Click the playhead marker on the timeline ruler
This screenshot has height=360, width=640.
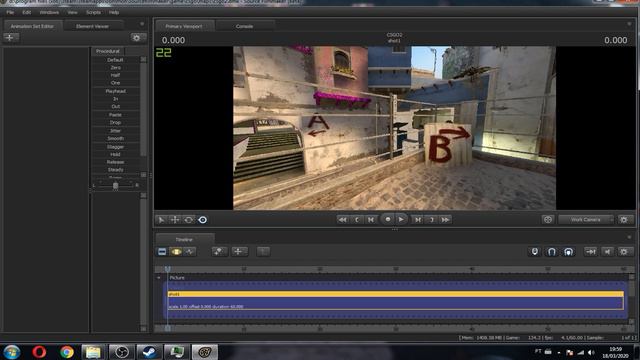(x=167, y=269)
